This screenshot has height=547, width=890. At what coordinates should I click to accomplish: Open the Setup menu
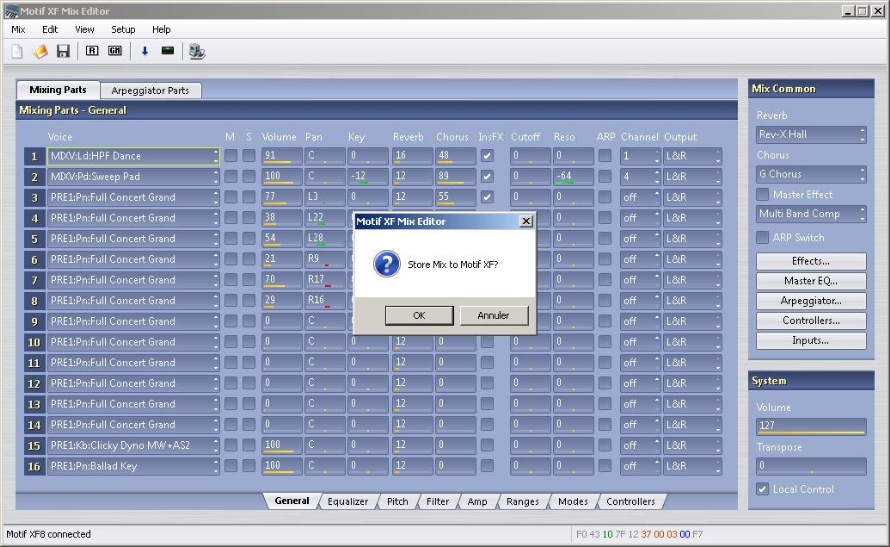pos(123,30)
